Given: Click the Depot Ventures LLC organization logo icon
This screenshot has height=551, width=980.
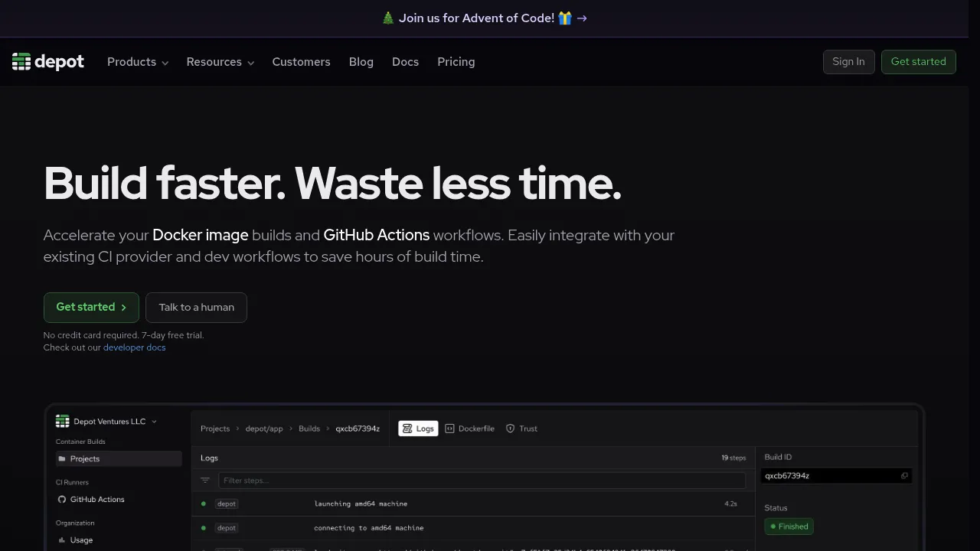Looking at the screenshot, I should pos(63,421).
